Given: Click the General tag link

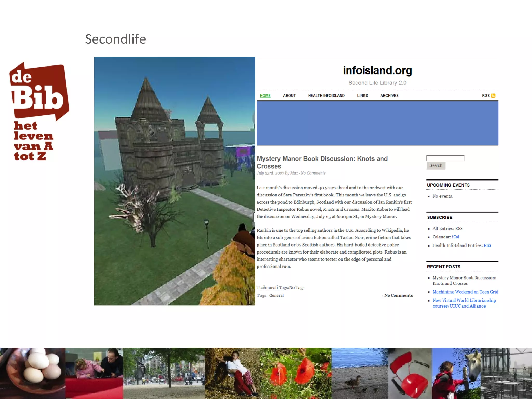Looking at the screenshot, I should [276, 295].
